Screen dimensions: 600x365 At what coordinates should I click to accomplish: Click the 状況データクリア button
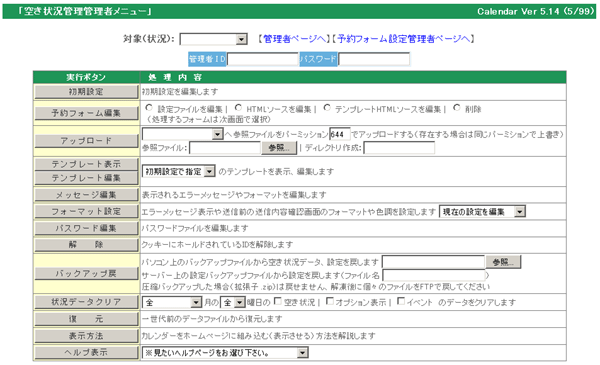pyautogui.click(x=86, y=302)
